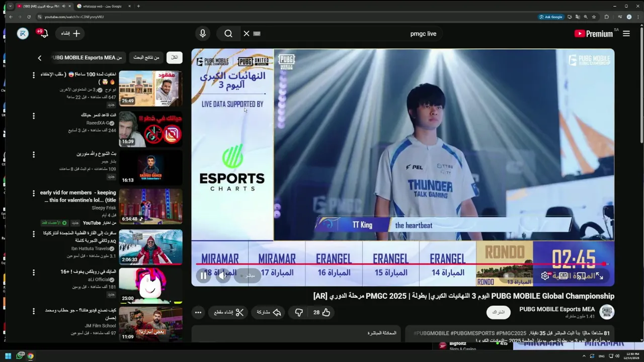
Task: Open options for Sleepy Frisk video
Action: coord(34,194)
